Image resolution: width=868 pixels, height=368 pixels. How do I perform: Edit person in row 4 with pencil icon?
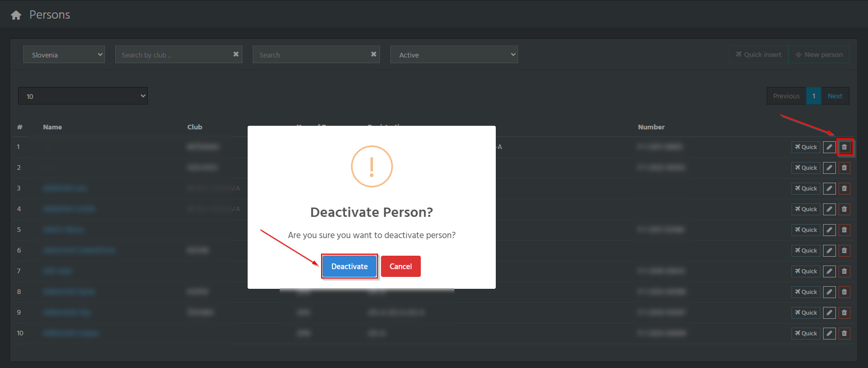pyautogui.click(x=829, y=209)
